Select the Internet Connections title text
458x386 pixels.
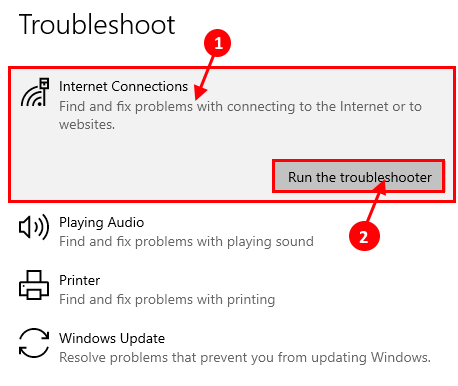[x=123, y=86]
